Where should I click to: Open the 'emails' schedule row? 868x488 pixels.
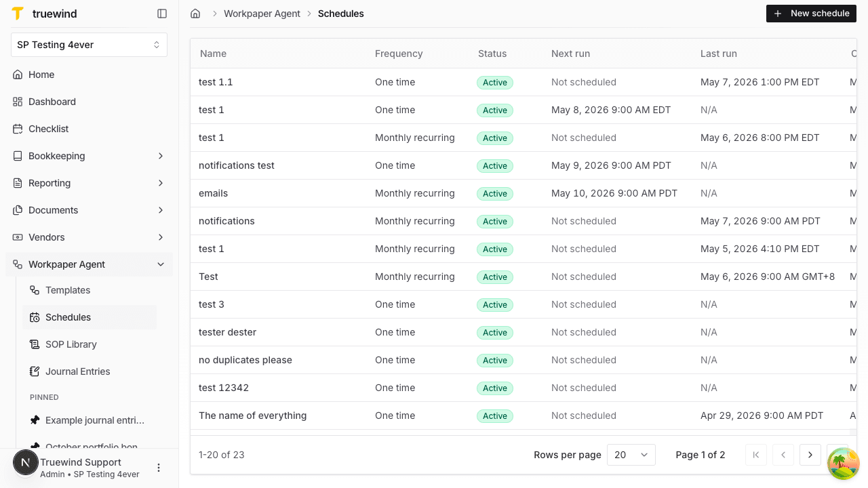click(524, 193)
